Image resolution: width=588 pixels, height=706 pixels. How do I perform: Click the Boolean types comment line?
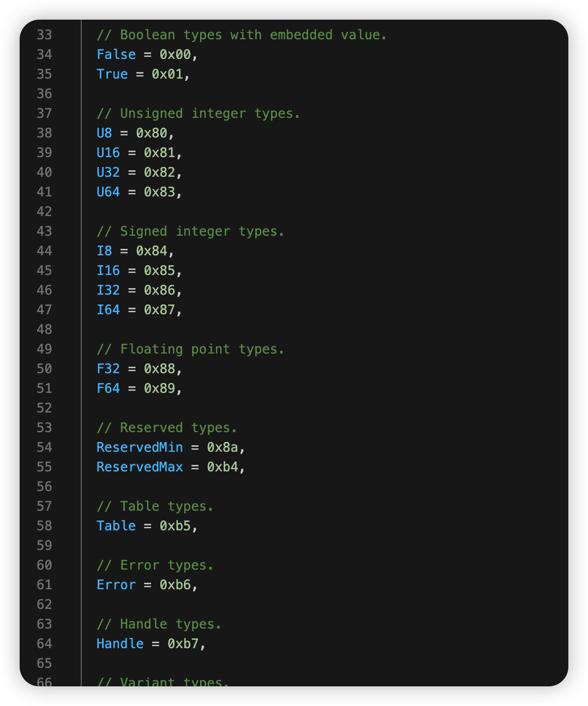point(242,35)
